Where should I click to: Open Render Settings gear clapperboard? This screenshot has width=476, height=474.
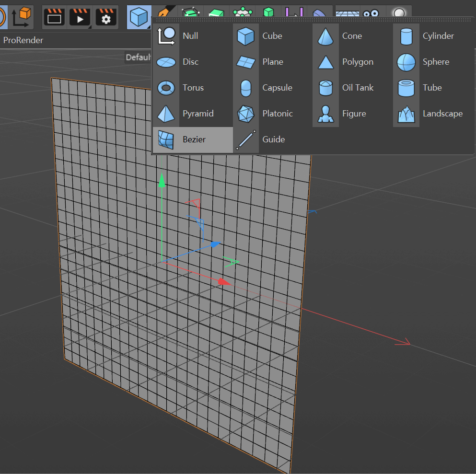pyautogui.click(x=106, y=17)
